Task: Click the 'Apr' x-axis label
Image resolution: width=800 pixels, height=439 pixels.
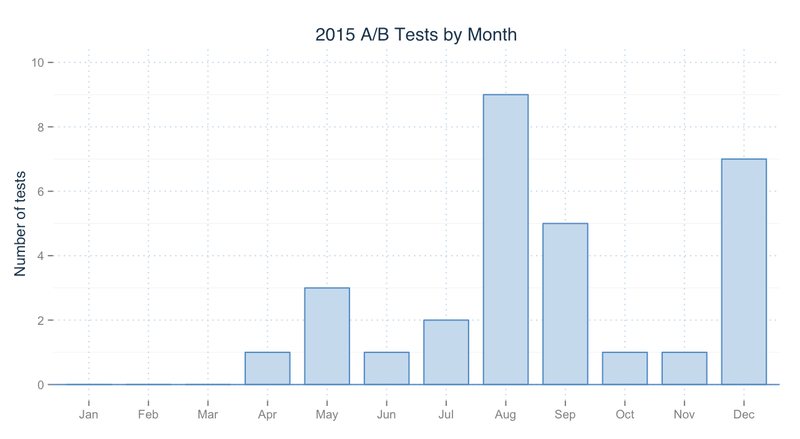Action: click(267, 415)
